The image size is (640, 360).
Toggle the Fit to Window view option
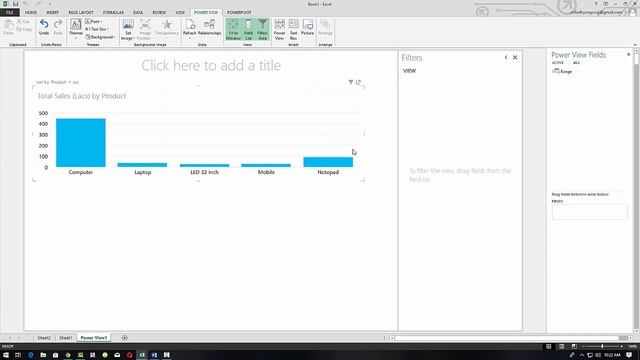[x=233, y=29]
